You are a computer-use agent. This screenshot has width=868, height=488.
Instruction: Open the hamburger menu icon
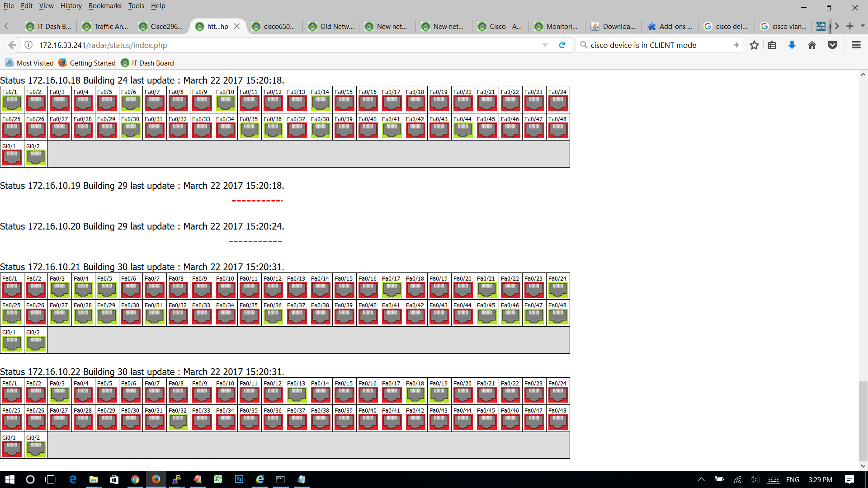[x=856, y=45]
